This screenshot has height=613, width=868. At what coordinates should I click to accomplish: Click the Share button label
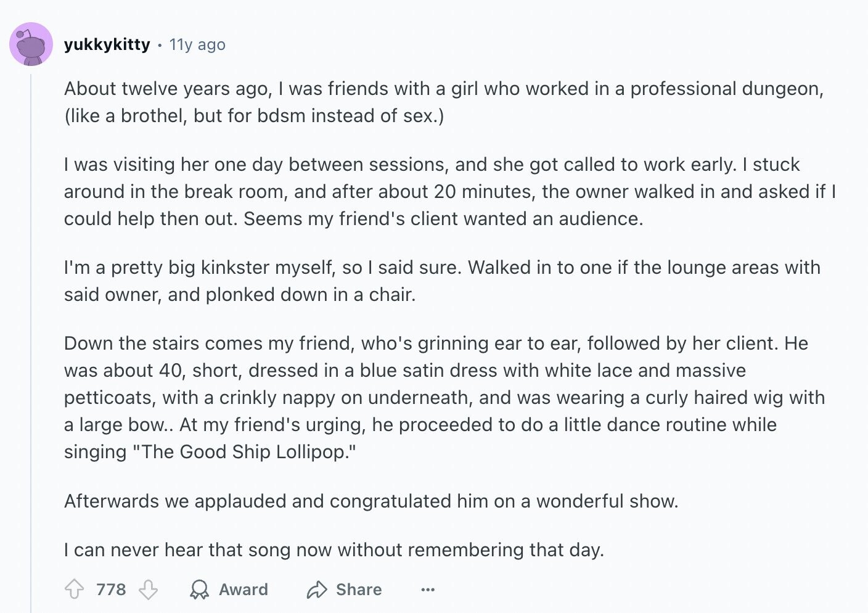[x=359, y=590]
